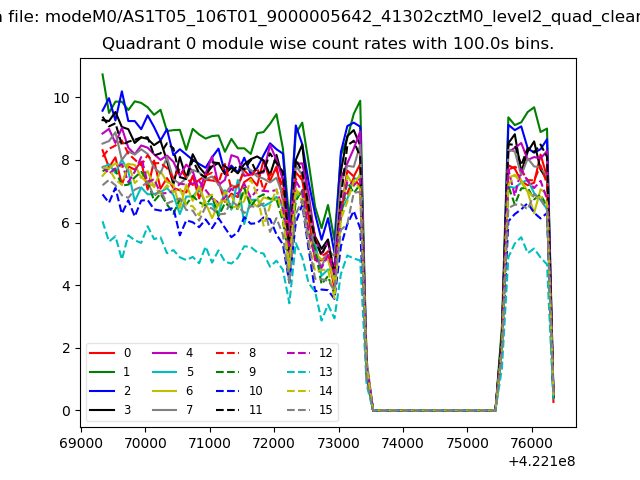
Task: Click the x-axis tick label 73000
Action: coord(338,440)
